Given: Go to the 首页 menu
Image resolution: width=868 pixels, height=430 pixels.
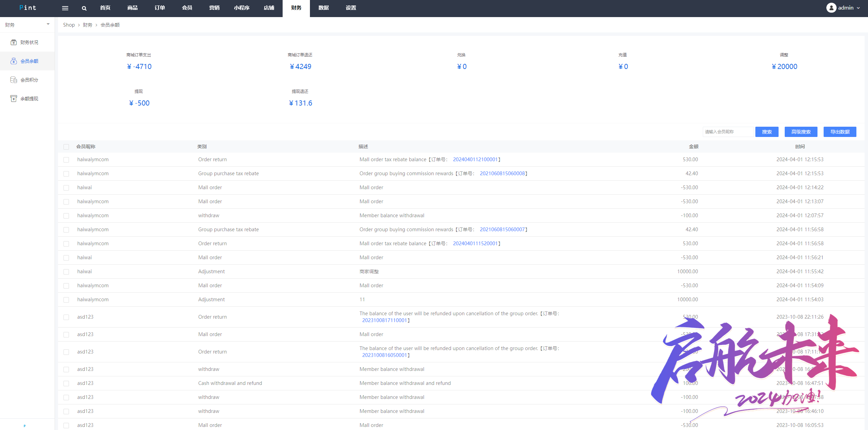Looking at the screenshot, I should (105, 8).
